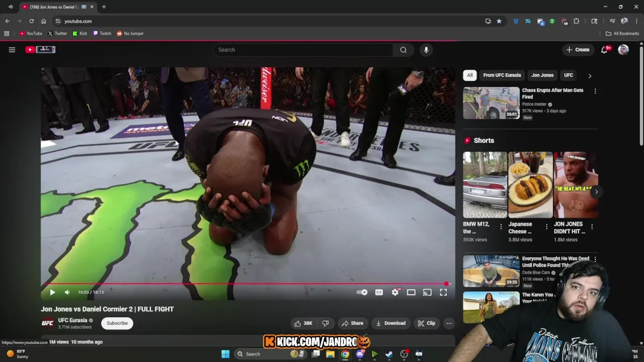Share the video

[352, 323]
